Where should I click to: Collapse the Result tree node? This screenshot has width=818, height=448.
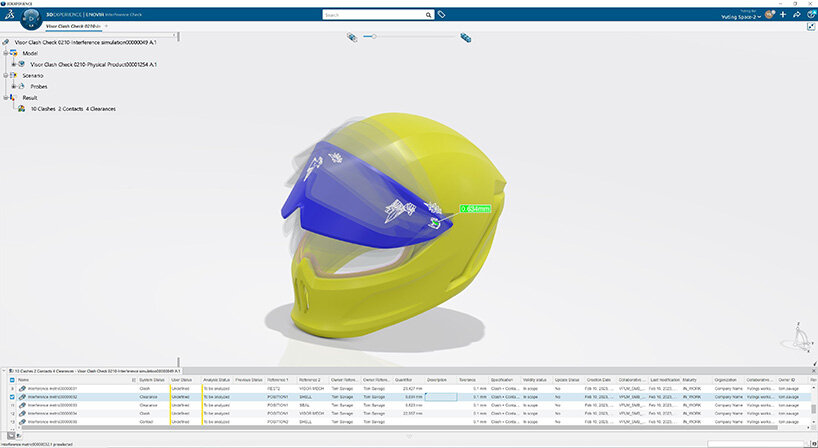pos(5,97)
